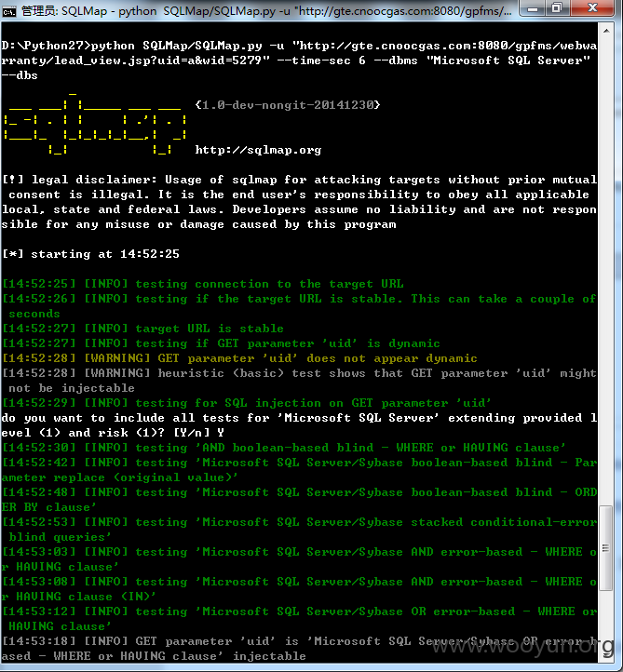The height and width of the screenshot is (672, 623).
Task: Click the 'starting at 14:52:25' line
Action: coord(91,254)
